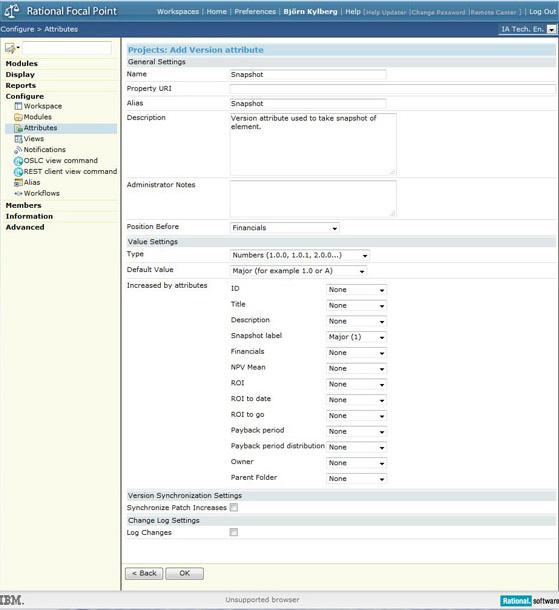Expand the Display menu in the sidebar
The height and width of the screenshot is (610, 559).
point(20,74)
